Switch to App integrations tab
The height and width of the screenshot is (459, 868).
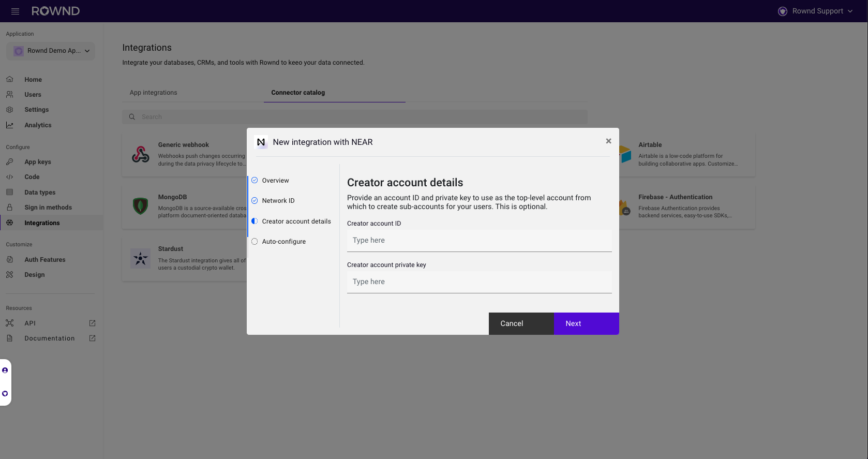pos(153,93)
